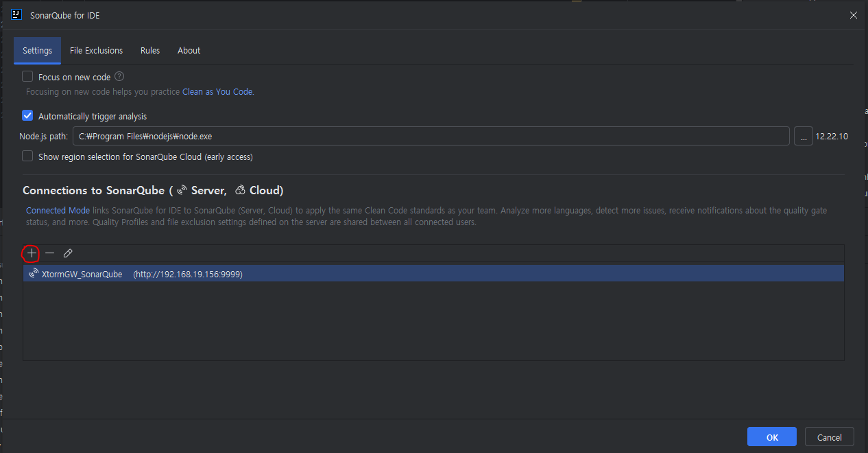The width and height of the screenshot is (868, 453).
Task: Switch to the Settings tab
Action: (37, 51)
